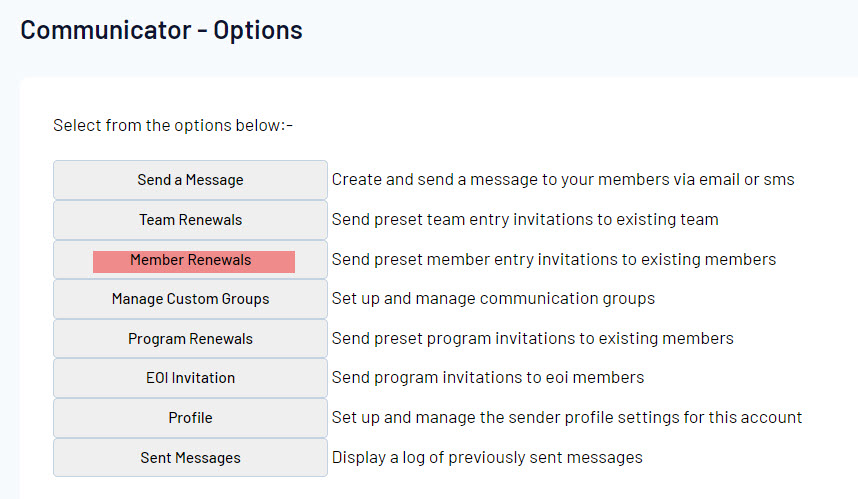The width and height of the screenshot is (858, 499).
Task: Click the 'Select from the options below' text
Action: pyautogui.click(x=172, y=126)
